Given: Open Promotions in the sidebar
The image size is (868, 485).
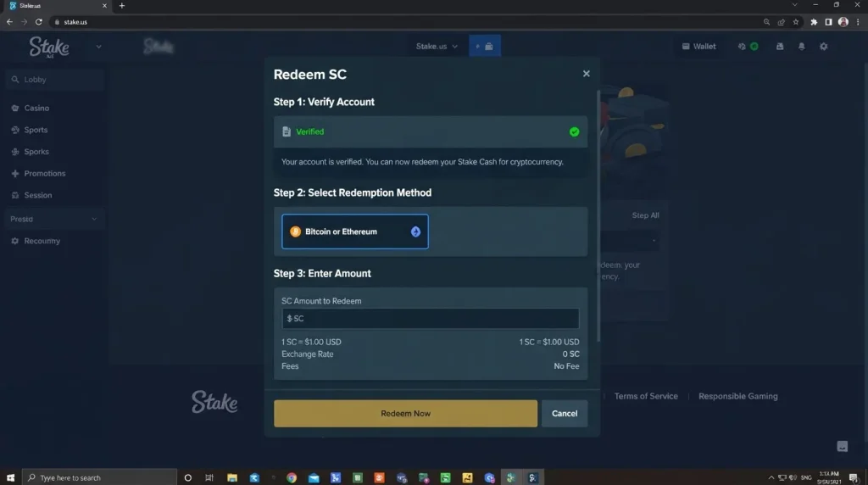Looking at the screenshot, I should pos(44,173).
